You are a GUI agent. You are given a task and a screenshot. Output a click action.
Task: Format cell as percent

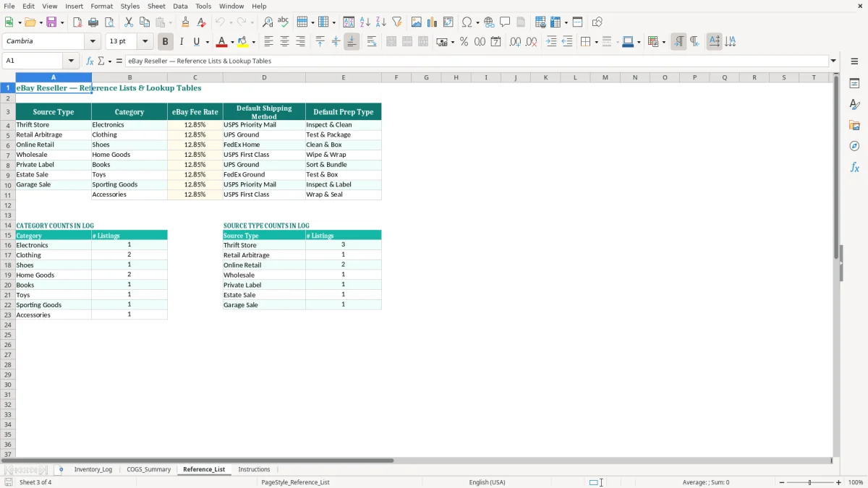tap(464, 42)
